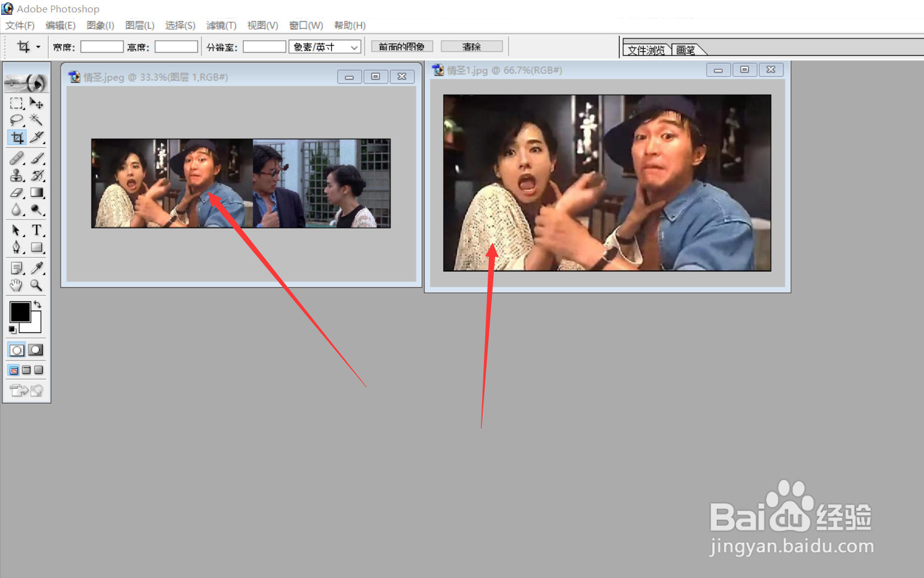Select the Rectangular Marquee tool
Image resolution: width=924 pixels, height=578 pixels.
coord(17,103)
